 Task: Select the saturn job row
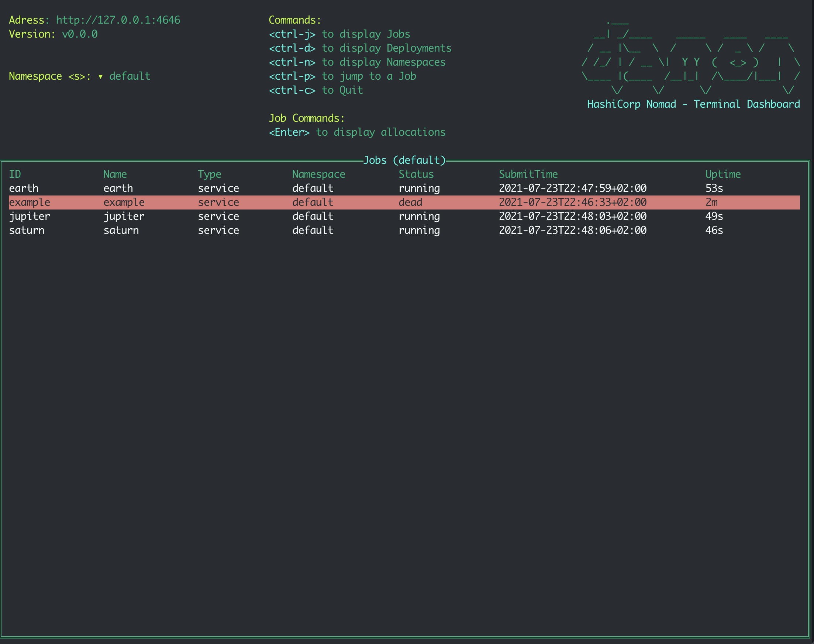click(27, 231)
